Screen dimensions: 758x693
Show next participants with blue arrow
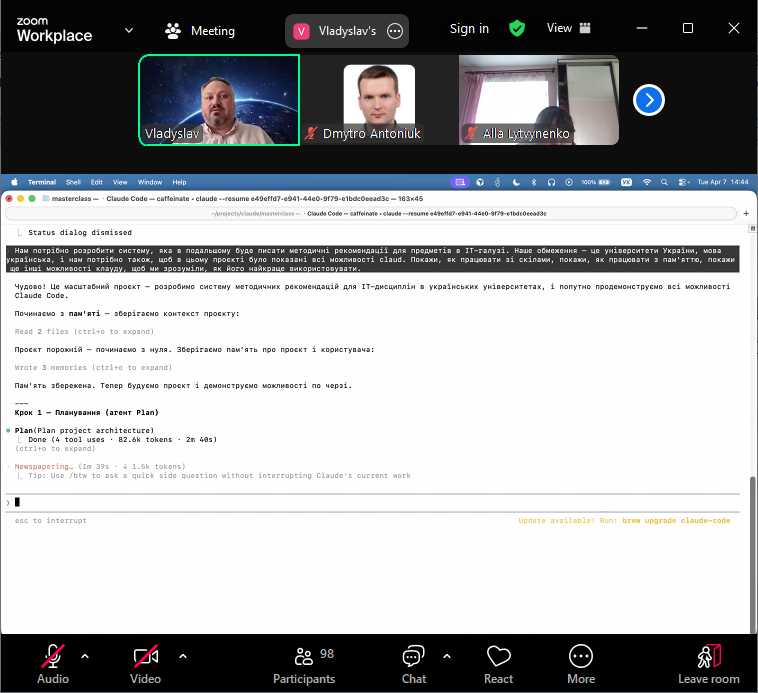(649, 100)
